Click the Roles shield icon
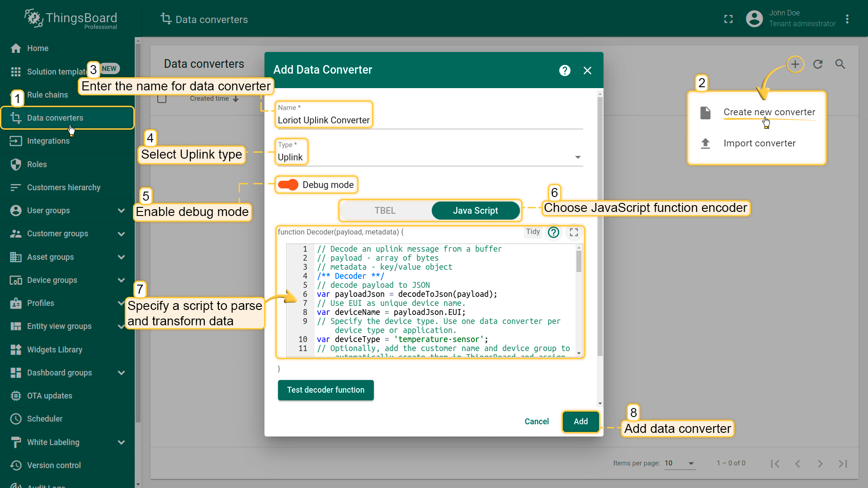This screenshot has width=868, height=488. pyautogui.click(x=16, y=164)
